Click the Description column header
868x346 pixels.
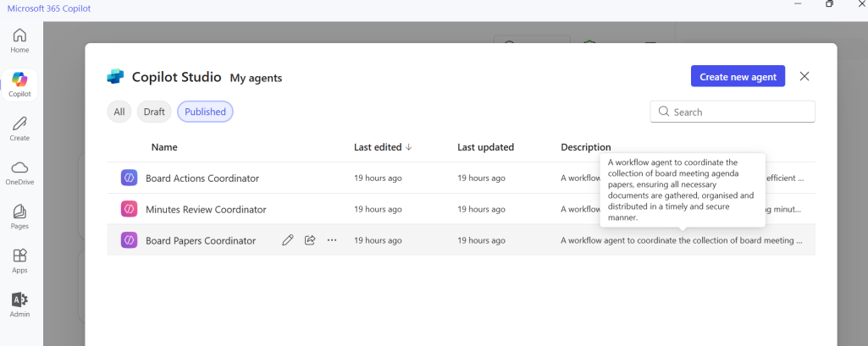pos(586,147)
